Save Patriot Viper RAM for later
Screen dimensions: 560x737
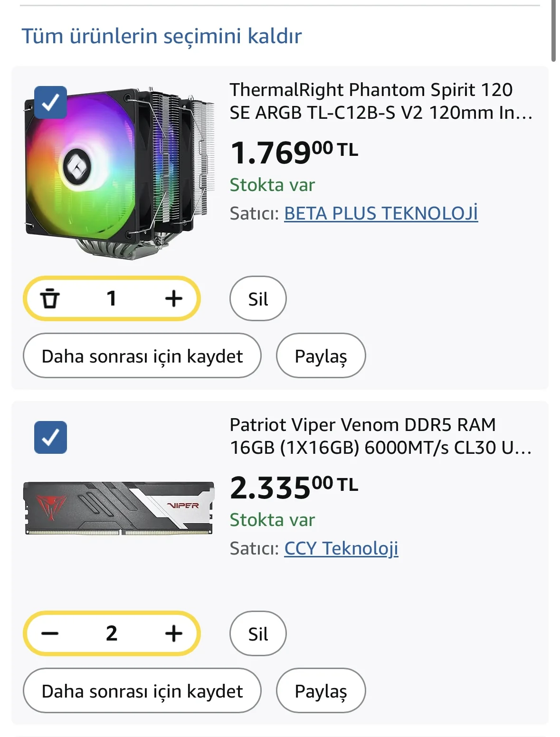click(142, 691)
